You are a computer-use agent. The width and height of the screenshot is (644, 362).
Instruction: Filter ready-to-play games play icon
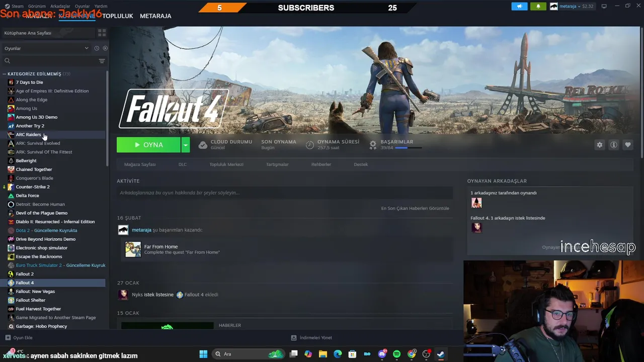click(x=105, y=48)
